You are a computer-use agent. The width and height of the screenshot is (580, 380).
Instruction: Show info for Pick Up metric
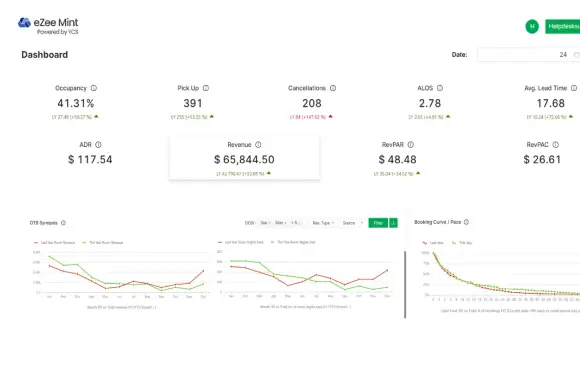[x=206, y=88]
